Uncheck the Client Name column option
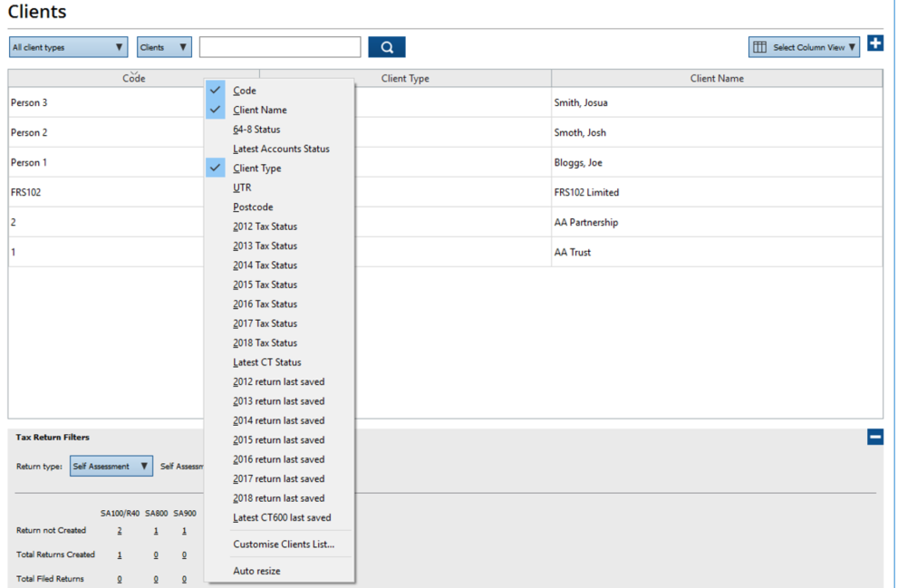 (x=259, y=110)
